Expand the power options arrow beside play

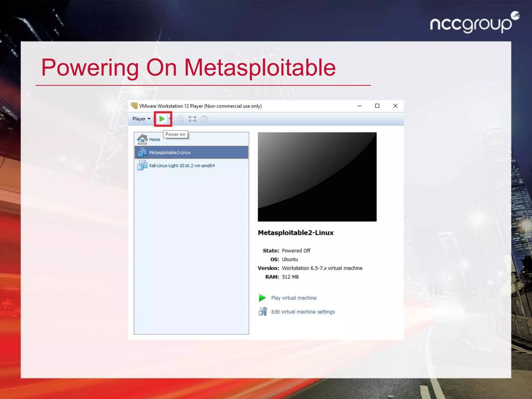[x=170, y=119]
